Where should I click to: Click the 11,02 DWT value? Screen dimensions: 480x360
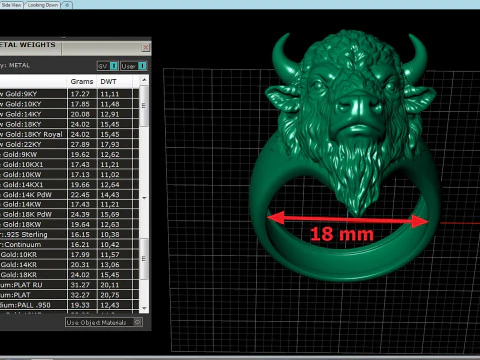coord(110,174)
